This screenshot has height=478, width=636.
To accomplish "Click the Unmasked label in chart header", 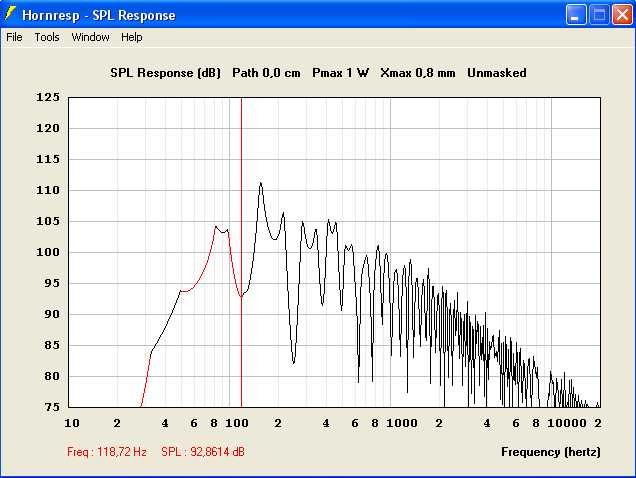I will pos(496,73).
